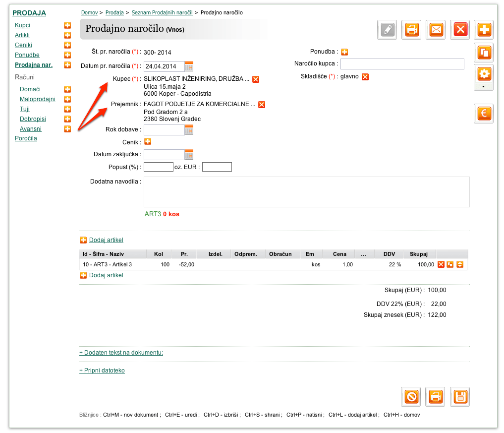The height and width of the screenshot is (433, 504).
Task: Go to Prodaja breadcrumb
Action: coord(114,12)
